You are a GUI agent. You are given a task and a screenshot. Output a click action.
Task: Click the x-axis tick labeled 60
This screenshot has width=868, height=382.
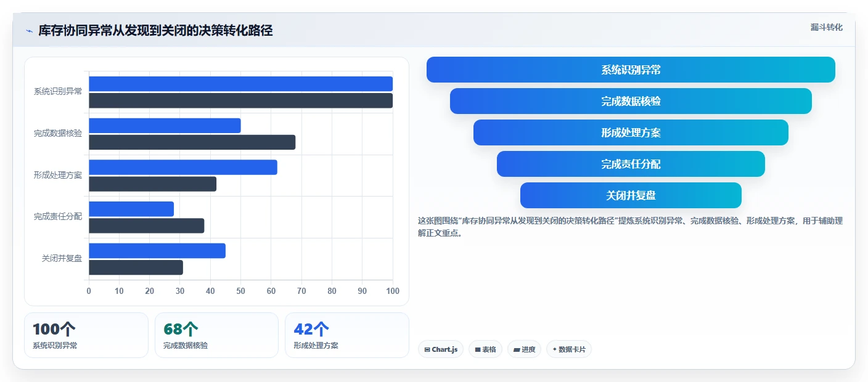271,291
